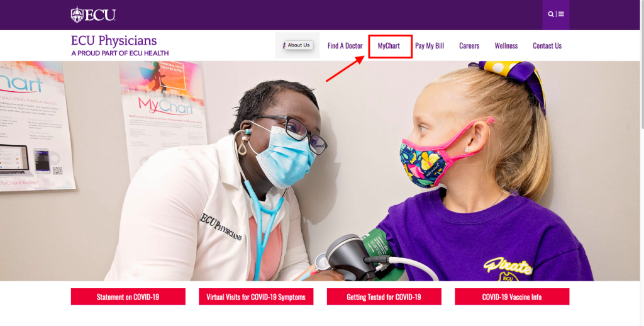This screenshot has height=326, width=644.
Task: Open the About Us menu item
Action: tap(297, 45)
